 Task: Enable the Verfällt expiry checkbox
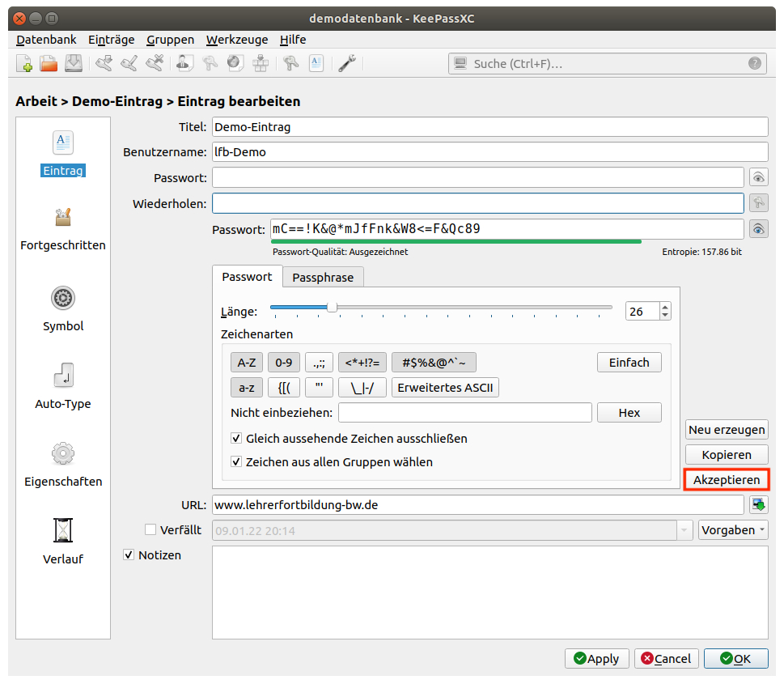(x=150, y=530)
